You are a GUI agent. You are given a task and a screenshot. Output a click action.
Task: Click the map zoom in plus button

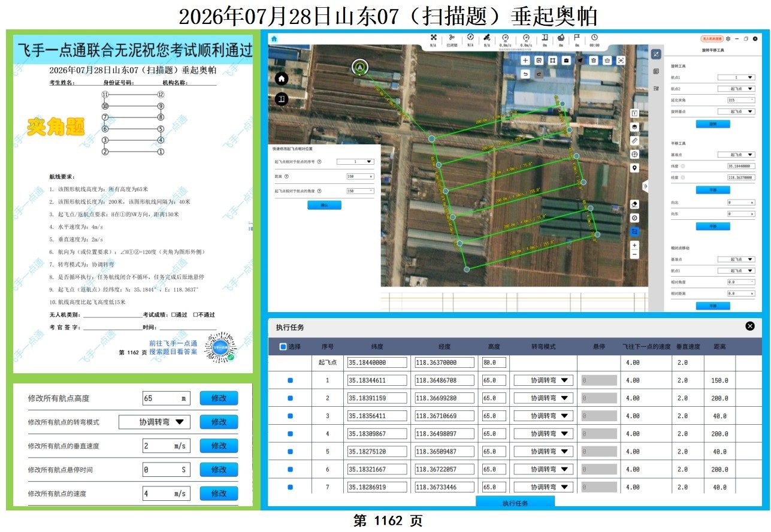point(635,245)
